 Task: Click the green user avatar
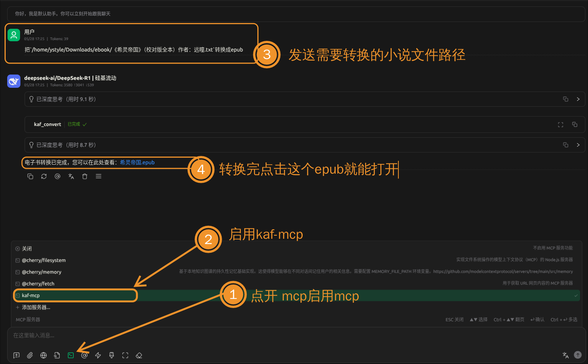(x=14, y=35)
